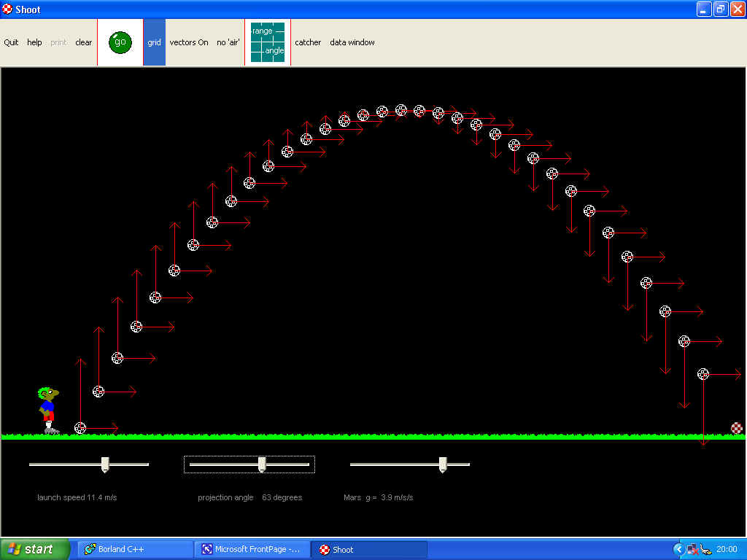Screen dimensions: 747x560
Task: Switch to Borland C++ in taskbar
Action: tap(135, 549)
